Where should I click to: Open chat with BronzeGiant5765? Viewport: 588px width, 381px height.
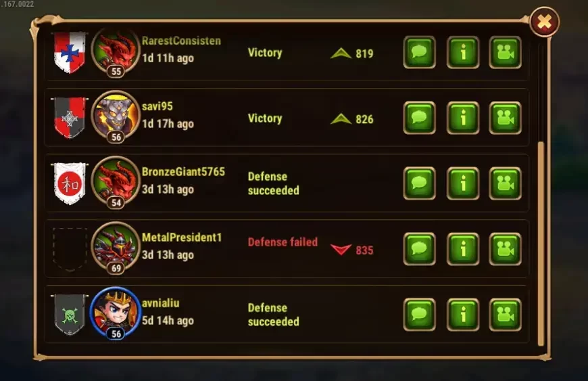pyautogui.click(x=419, y=183)
